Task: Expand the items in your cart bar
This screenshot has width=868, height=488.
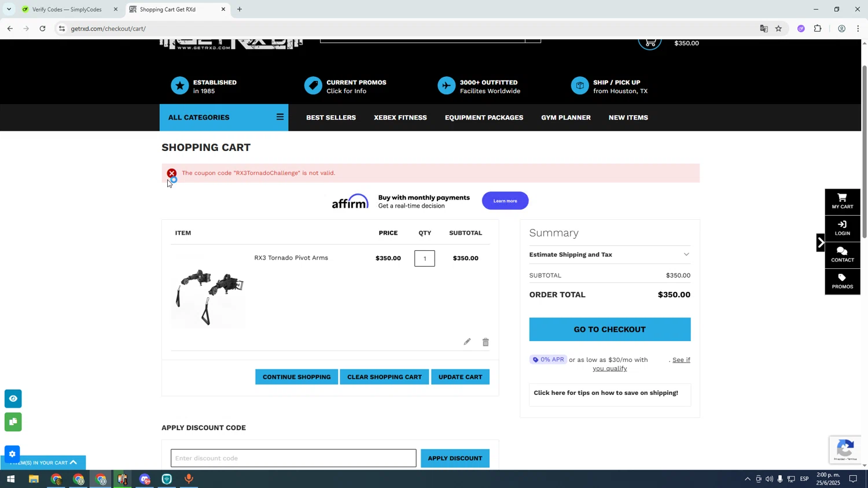Action: 43,463
